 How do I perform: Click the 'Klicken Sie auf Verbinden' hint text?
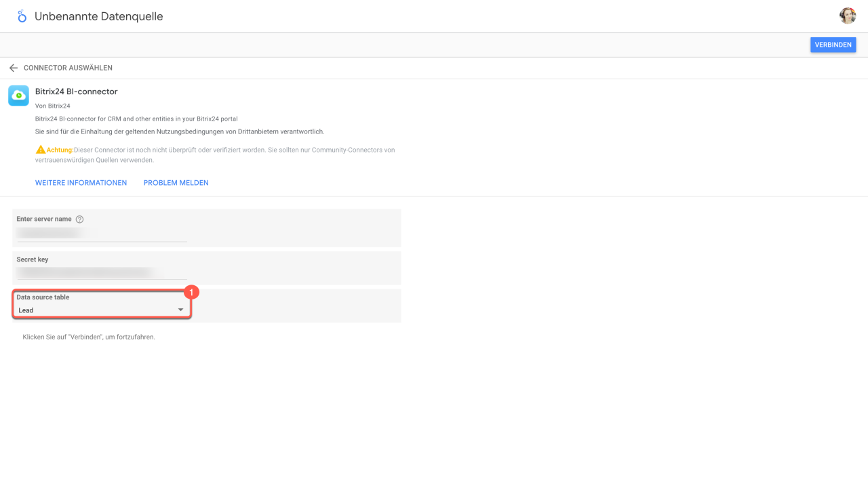[x=89, y=337]
